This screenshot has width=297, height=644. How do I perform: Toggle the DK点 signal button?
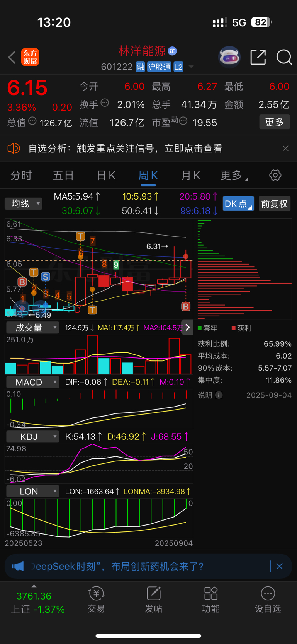pyautogui.click(x=238, y=203)
